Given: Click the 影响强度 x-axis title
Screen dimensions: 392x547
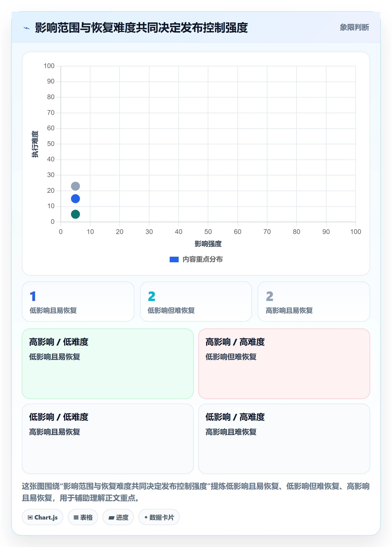Looking at the screenshot, I should (x=208, y=244).
